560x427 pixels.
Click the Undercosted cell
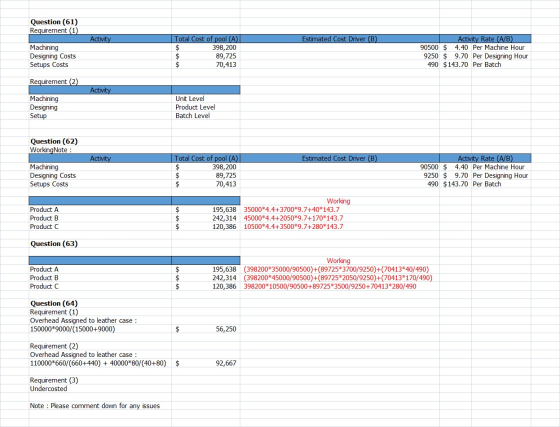100,389
